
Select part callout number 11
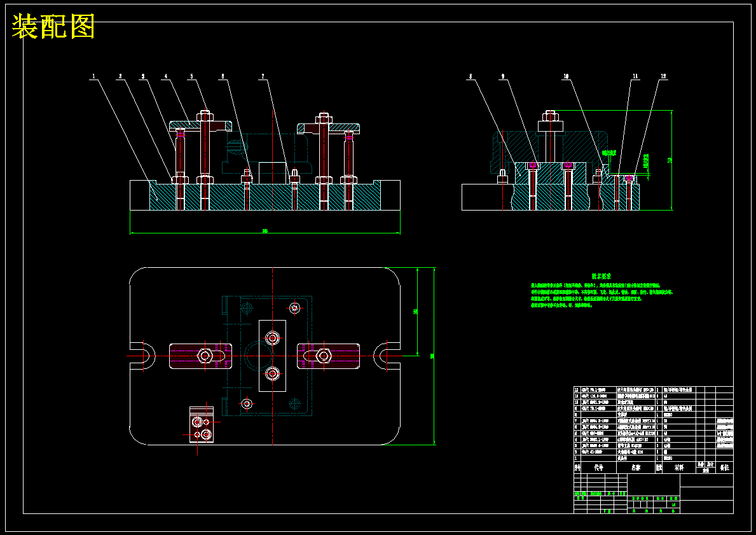click(635, 76)
